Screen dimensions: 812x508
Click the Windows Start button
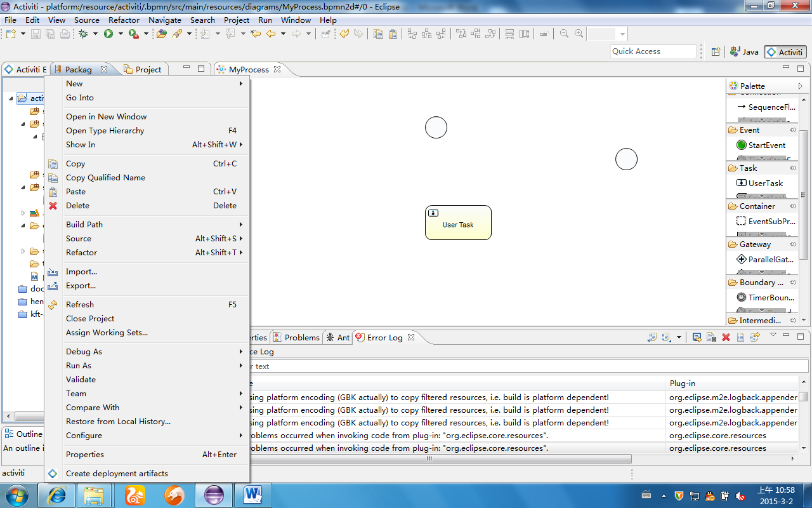(x=17, y=495)
